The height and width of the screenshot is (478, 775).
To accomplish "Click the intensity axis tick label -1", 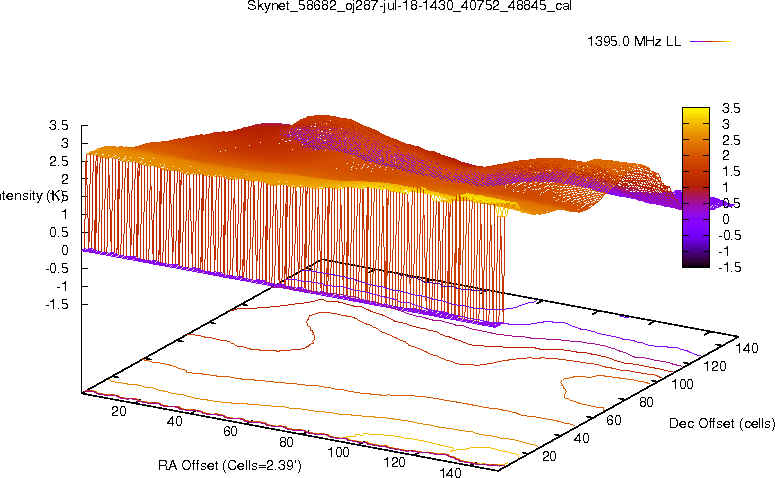I will point(62,286).
